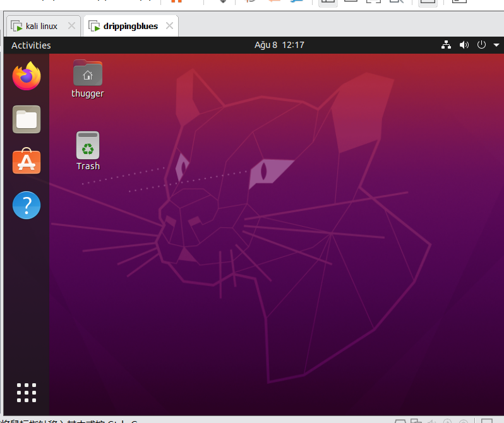Click the wired network status icon

(x=446, y=45)
